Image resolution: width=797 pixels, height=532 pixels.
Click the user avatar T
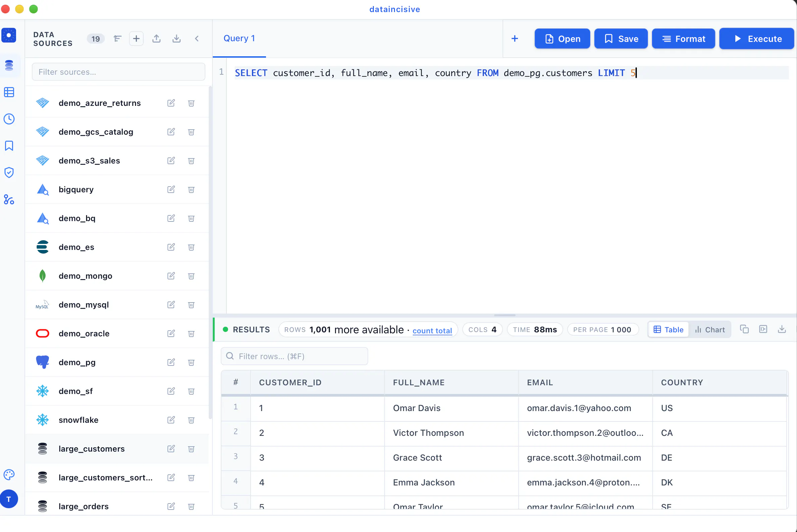tap(9, 499)
